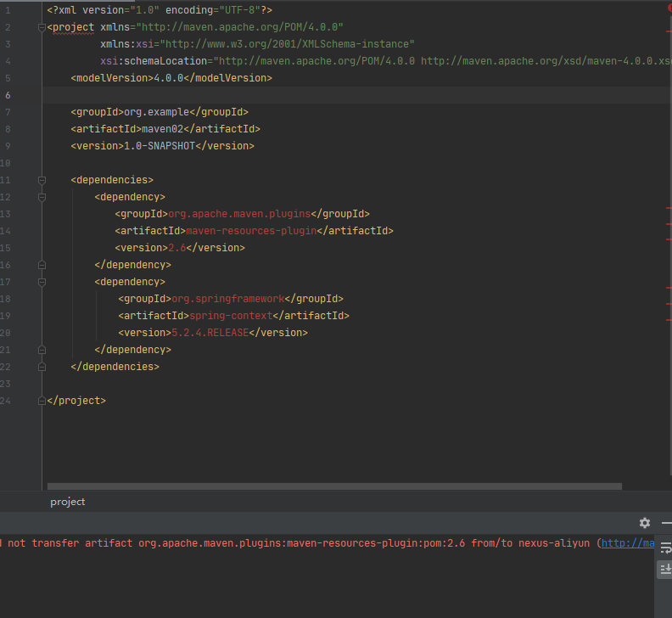This screenshot has width=672, height=618.
Task: Click the closing </project> tag on line 24
Action: point(76,401)
